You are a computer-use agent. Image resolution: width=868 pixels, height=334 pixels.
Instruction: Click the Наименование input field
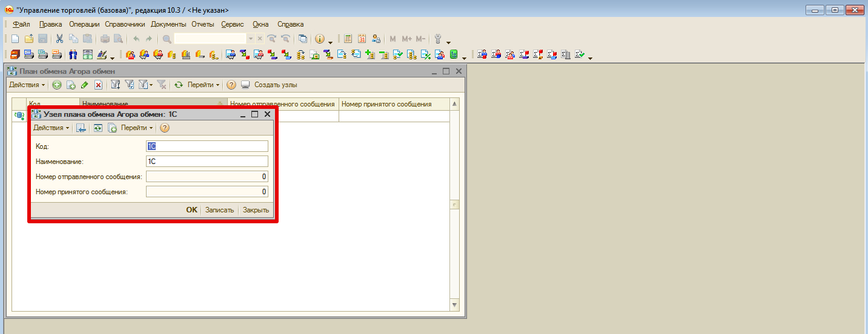coord(207,162)
